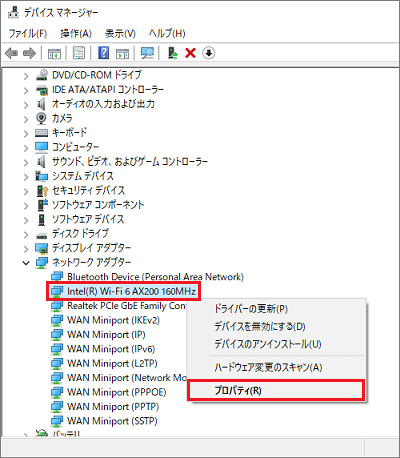
Task: Expand the キーボード tree node
Action: tap(26, 134)
